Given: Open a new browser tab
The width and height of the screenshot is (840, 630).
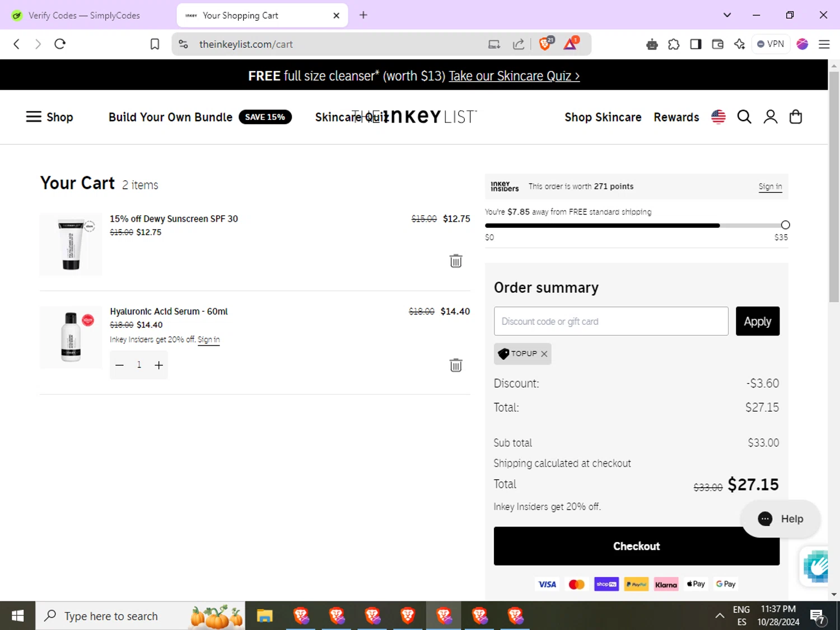Looking at the screenshot, I should point(363,15).
